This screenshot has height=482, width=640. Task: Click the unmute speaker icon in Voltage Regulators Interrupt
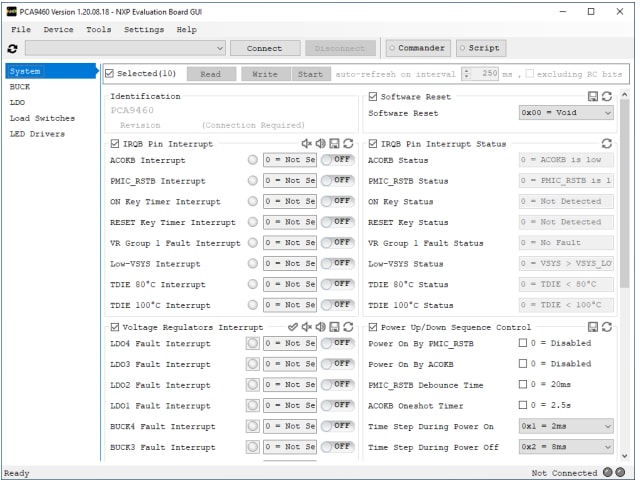coord(320,327)
